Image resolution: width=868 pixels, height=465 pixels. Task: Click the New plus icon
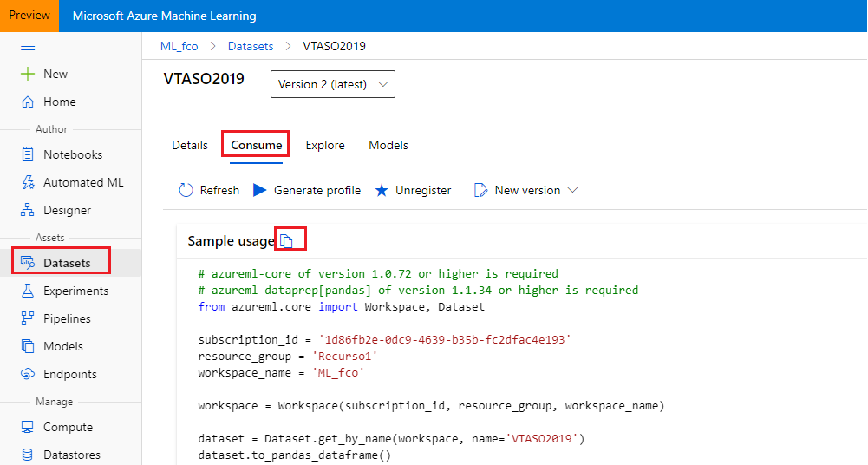tap(27, 74)
